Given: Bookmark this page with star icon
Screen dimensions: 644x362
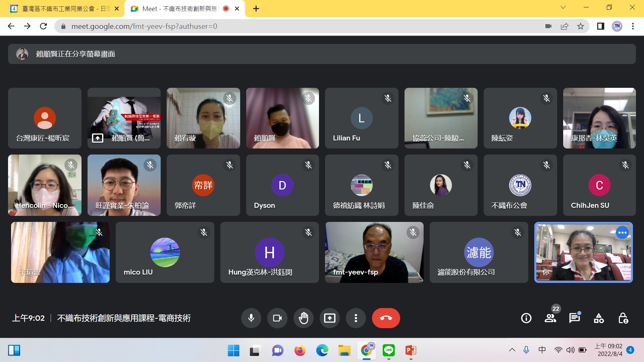Looking at the screenshot, I should pyautogui.click(x=581, y=26).
